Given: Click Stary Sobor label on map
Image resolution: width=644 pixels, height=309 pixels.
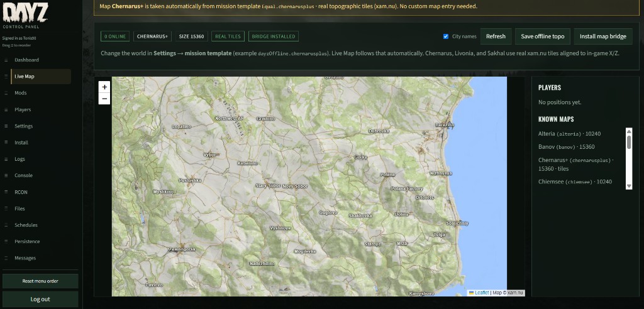Looking at the screenshot, I should pos(268,186).
